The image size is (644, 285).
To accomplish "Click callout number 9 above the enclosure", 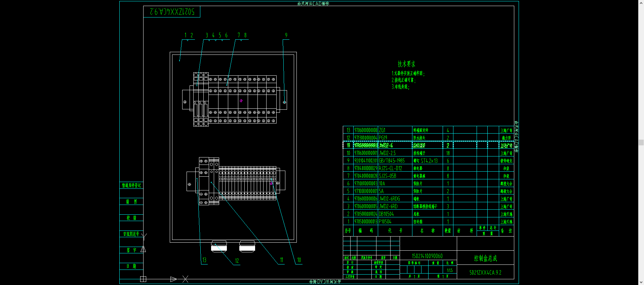I will pos(286,35).
